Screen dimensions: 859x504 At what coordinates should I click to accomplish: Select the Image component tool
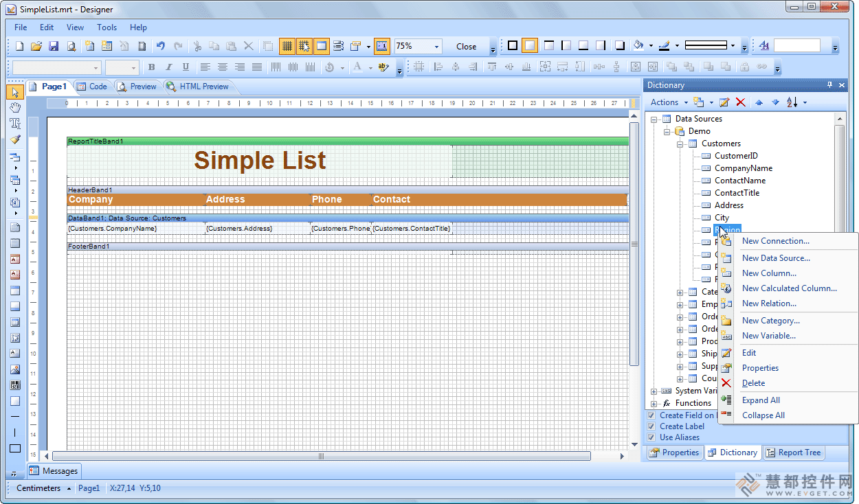pos(15,369)
